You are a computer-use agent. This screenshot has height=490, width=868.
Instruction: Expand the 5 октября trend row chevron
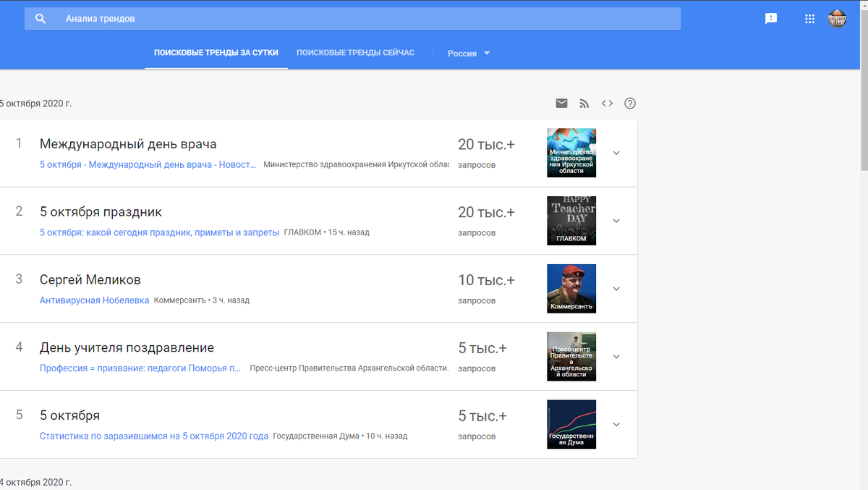(x=616, y=424)
